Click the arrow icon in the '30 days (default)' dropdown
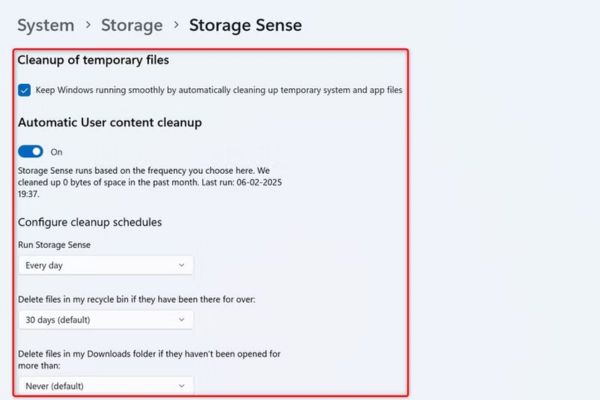This screenshot has height=400, width=600. pos(181,320)
